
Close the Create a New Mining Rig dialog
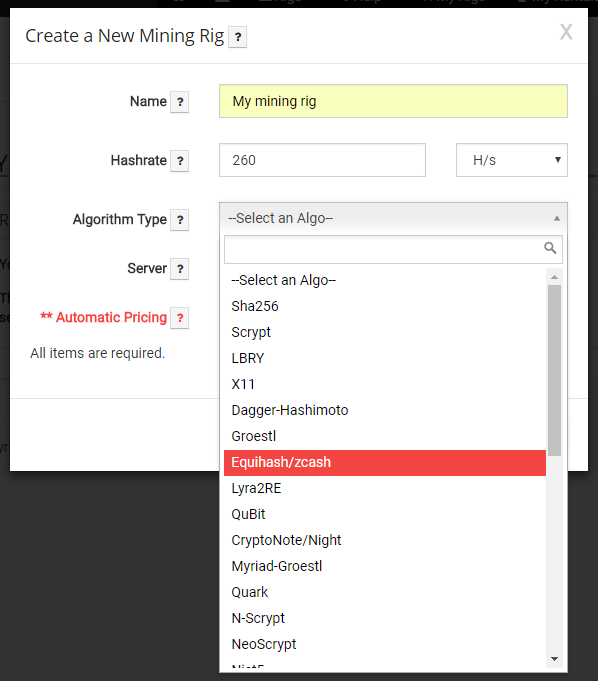coord(566,32)
